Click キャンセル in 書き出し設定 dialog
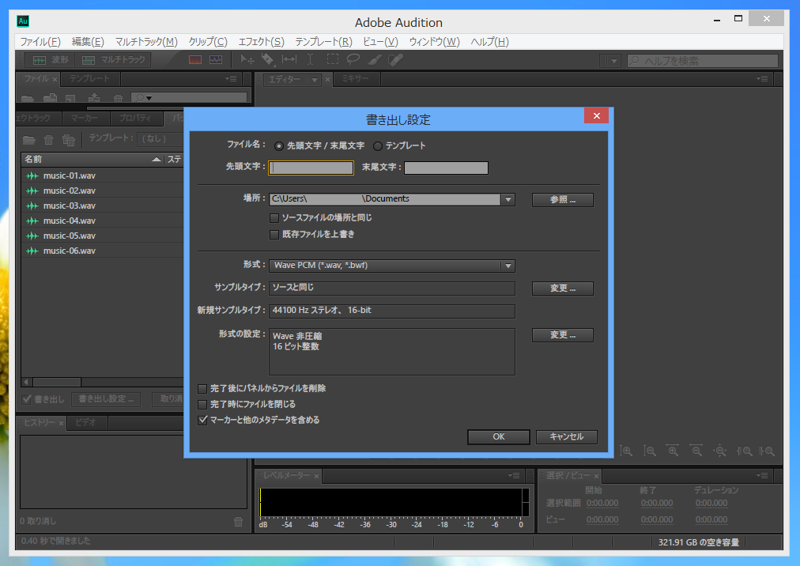This screenshot has height=566, width=800. click(566, 437)
